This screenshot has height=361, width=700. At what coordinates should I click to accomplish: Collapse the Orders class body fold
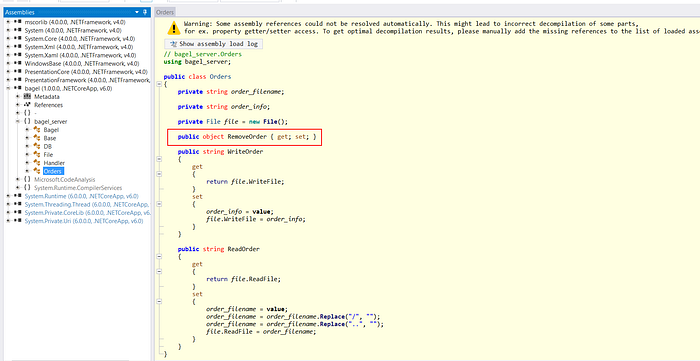[x=159, y=84]
